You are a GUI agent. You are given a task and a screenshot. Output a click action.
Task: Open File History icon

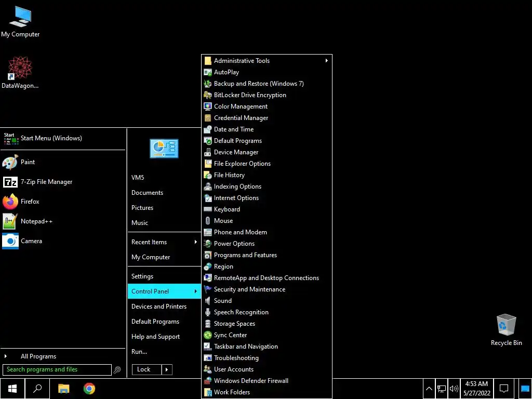click(208, 175)
